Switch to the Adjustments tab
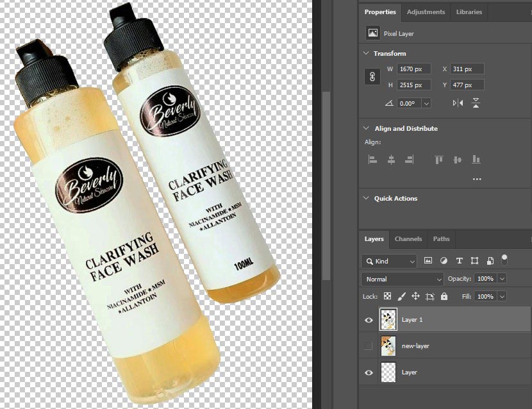Screen dimensions: 532x409 tap(426, 12)
